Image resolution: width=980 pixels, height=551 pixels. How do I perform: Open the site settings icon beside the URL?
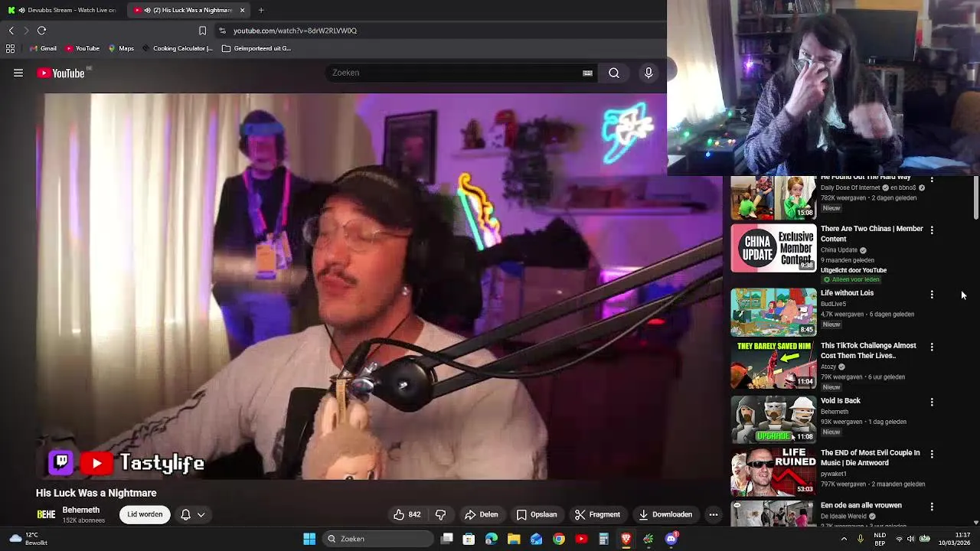click(x=222, y=31)
